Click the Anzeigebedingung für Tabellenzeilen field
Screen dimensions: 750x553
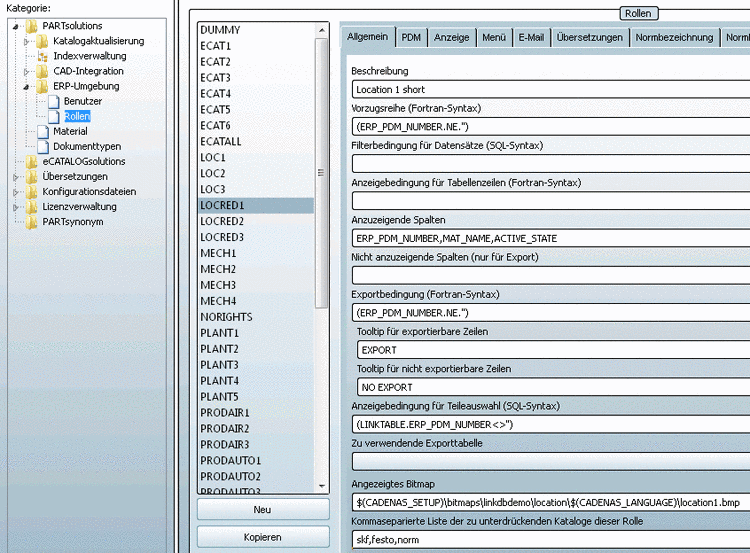551,201
